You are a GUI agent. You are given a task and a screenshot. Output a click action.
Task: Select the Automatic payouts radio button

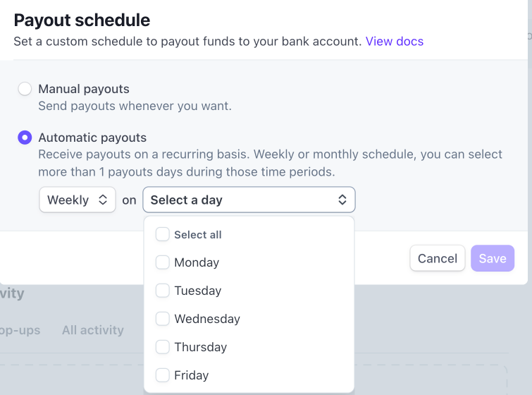[25, 138]
